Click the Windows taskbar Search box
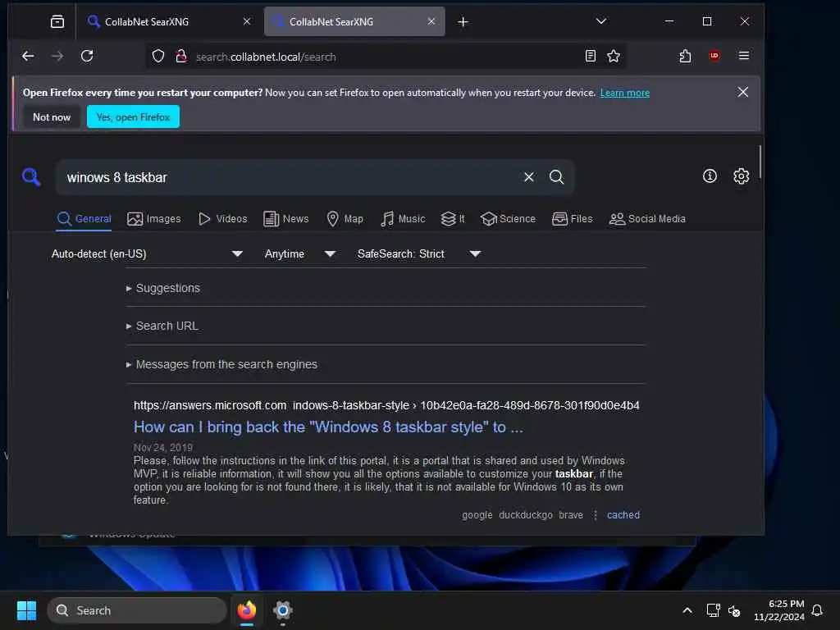This screenshot has height=630, width=840. (x=137, y=610)
